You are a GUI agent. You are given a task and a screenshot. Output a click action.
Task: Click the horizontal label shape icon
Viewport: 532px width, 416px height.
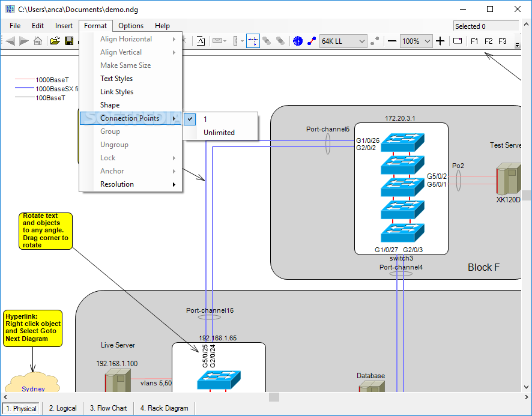(217, 41)
